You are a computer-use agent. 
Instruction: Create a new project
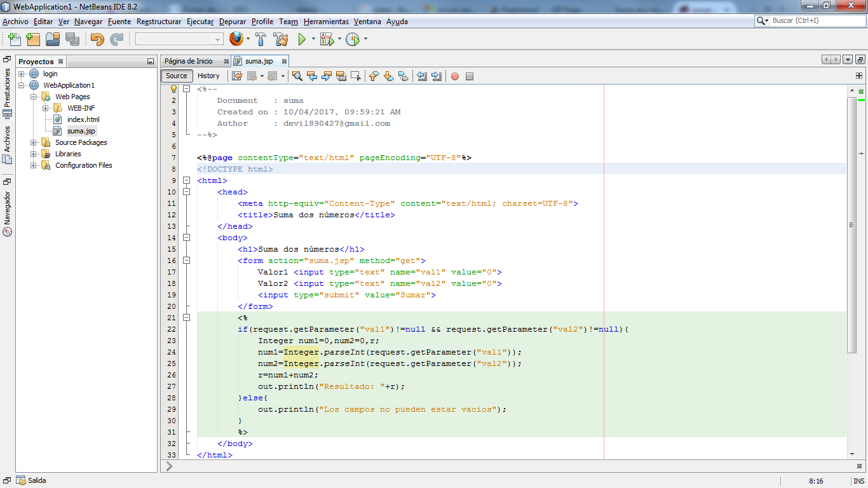pyautogui.click(x=33, y=39)
